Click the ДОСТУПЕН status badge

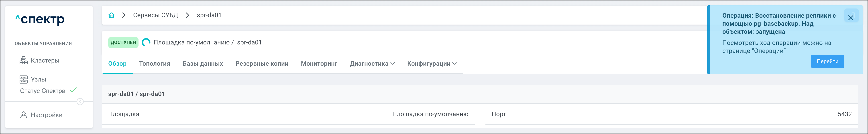coord(123,42)
